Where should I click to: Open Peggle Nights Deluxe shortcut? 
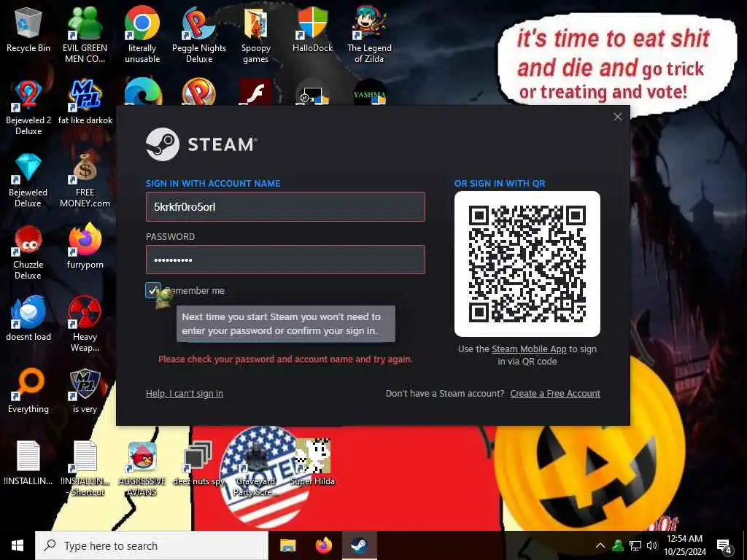coord(198,34)
